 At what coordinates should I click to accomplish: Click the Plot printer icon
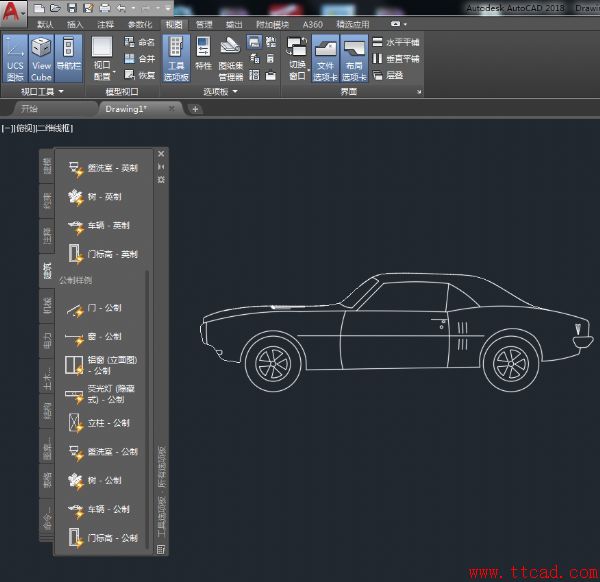104,8
